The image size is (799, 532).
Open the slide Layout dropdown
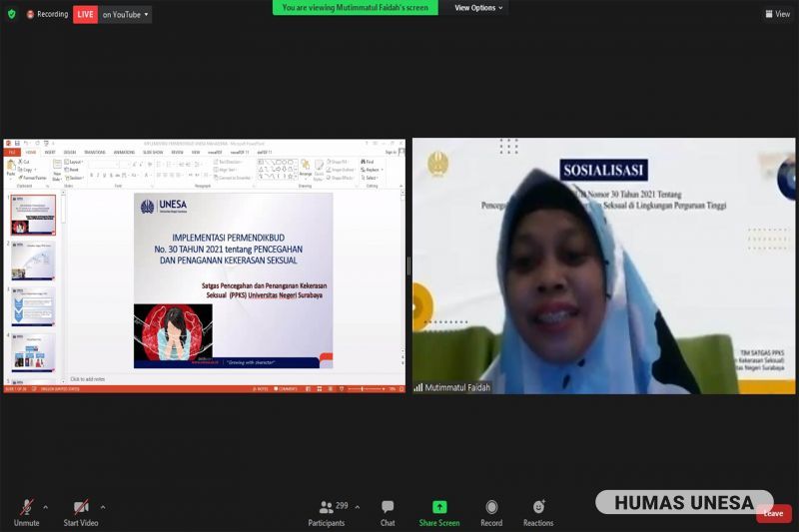(74, 162)
